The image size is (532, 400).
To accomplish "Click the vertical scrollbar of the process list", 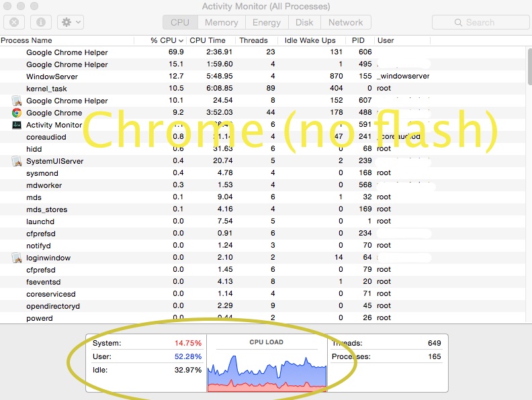I will click(529, 66).
